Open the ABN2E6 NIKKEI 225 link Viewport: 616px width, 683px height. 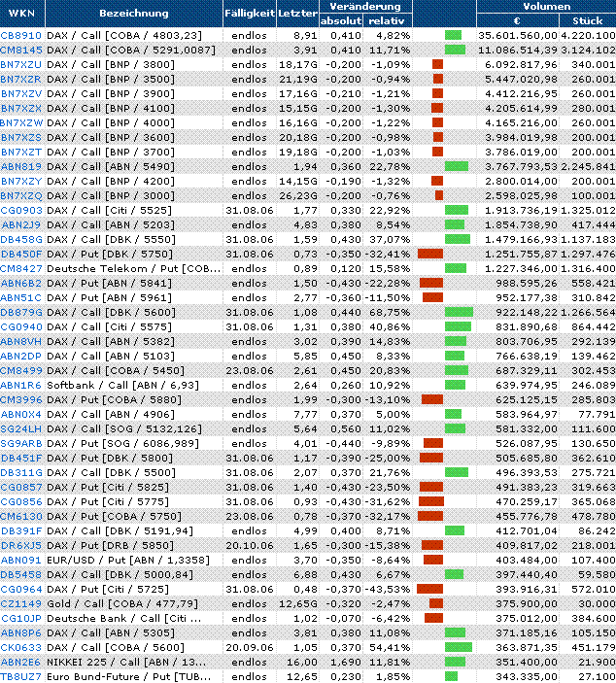pos(21,663)
